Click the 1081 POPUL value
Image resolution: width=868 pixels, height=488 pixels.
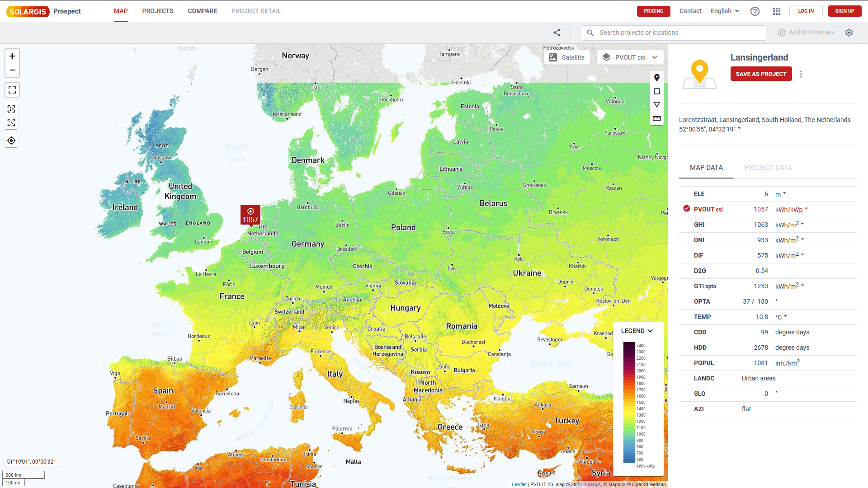click(x=761, y=363)
